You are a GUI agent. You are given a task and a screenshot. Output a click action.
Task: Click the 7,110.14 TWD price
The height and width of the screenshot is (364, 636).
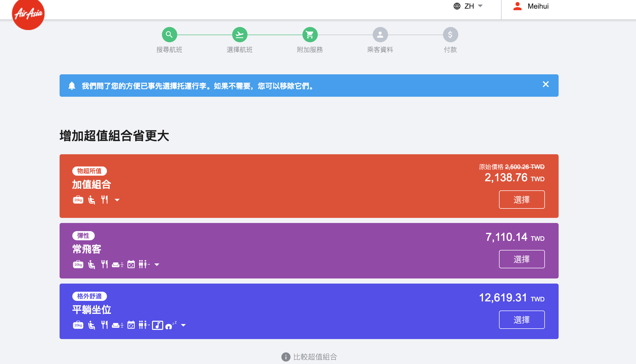(515, 237)
